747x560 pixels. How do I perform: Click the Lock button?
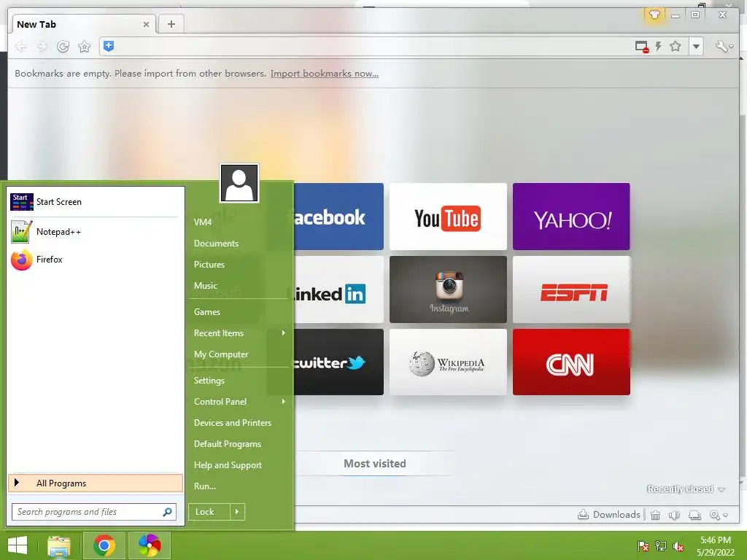pos(209,512)
